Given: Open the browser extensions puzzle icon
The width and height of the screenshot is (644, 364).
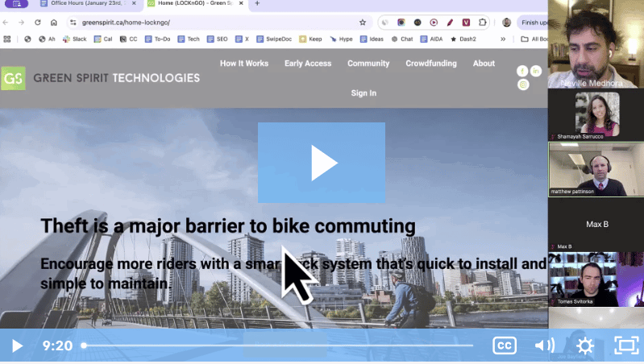Looking at the screenshot, I should coord(482,23).
